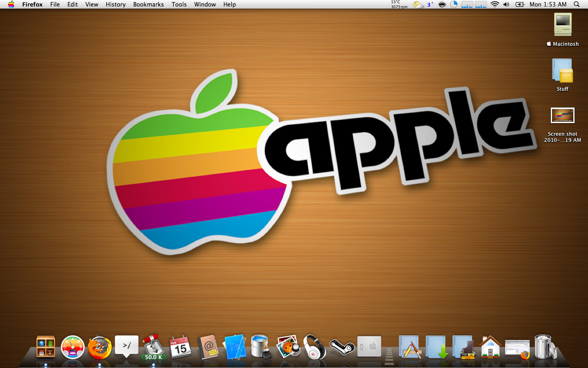The height and width of the screenshot is (368, 588).
Task: Open the volume control in menu bar
Action: [506, 4]
